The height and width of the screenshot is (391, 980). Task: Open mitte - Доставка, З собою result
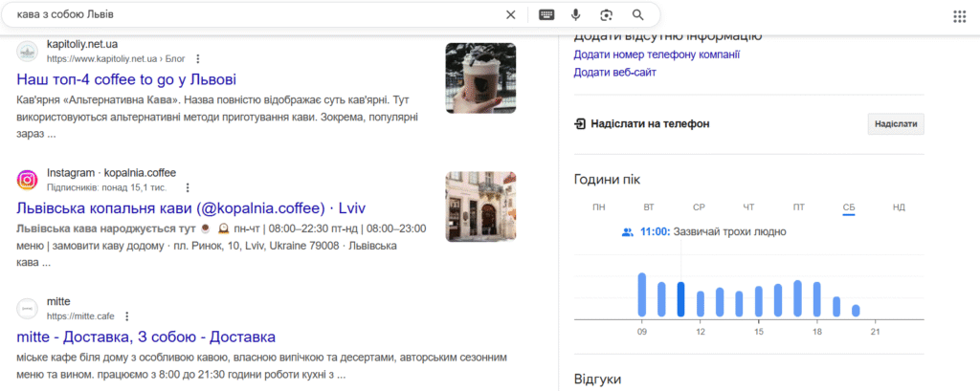145,337
